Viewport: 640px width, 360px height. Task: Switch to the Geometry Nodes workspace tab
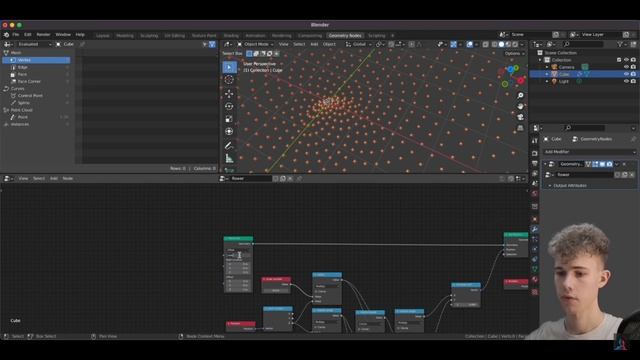[345, 36]
